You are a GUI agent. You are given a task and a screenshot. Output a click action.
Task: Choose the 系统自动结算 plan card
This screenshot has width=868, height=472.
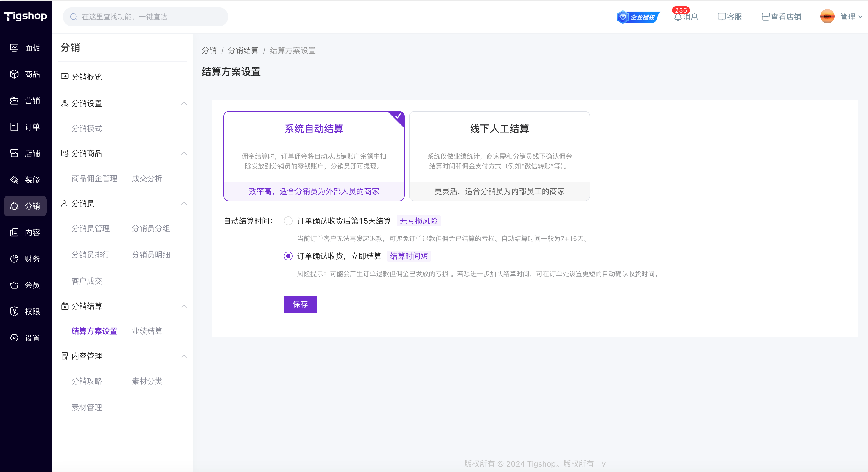(x=314, y=156)
